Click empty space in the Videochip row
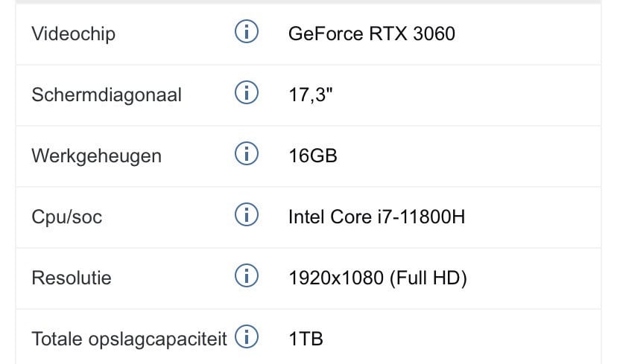Viewport: 617px width, 364px height. click(x=528, y=34)
